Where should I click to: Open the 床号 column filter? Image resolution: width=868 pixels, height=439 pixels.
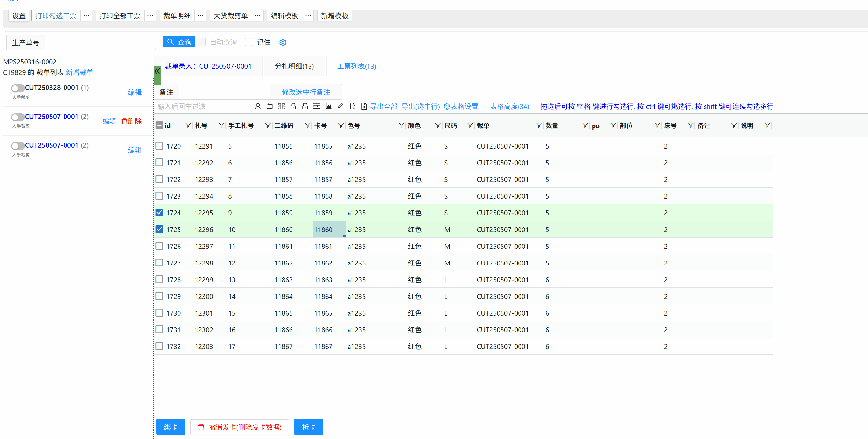[690, 126]
